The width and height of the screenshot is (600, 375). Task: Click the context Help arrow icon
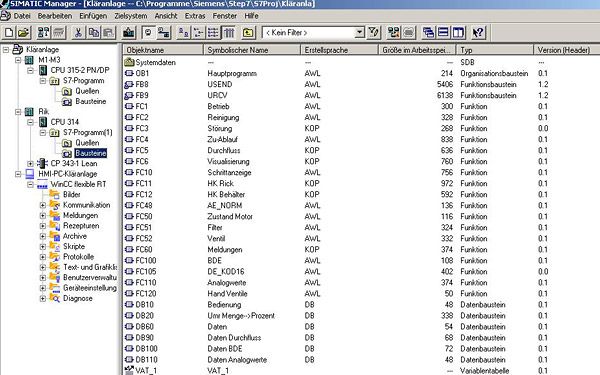[478, 33]
